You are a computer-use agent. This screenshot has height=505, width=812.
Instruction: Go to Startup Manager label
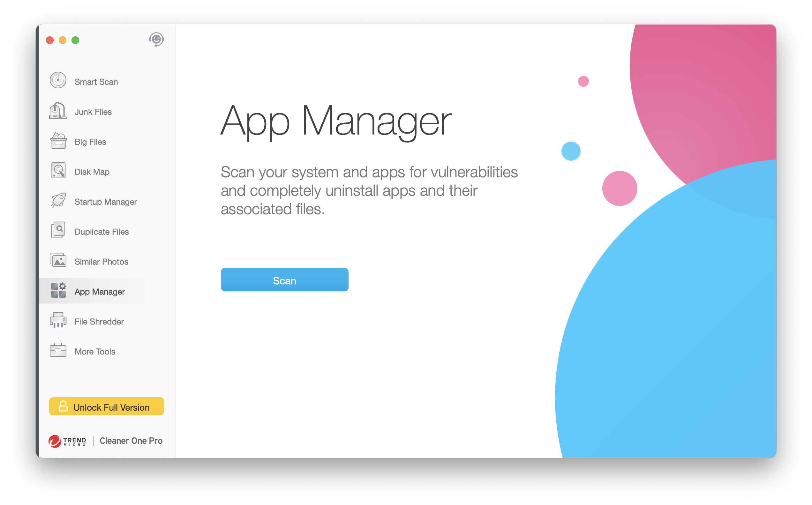coord(106,202)
